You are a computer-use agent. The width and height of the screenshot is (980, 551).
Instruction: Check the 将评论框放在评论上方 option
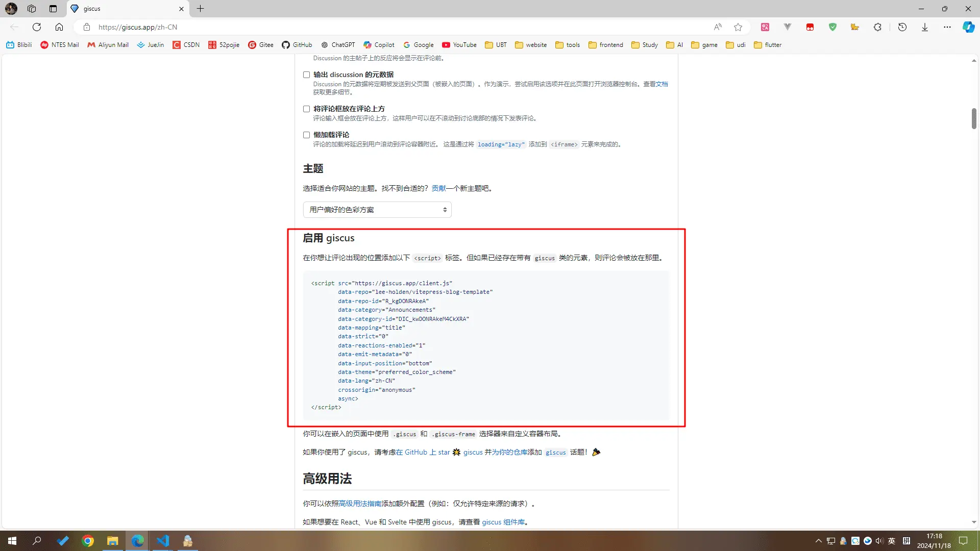tap(306, 109)
